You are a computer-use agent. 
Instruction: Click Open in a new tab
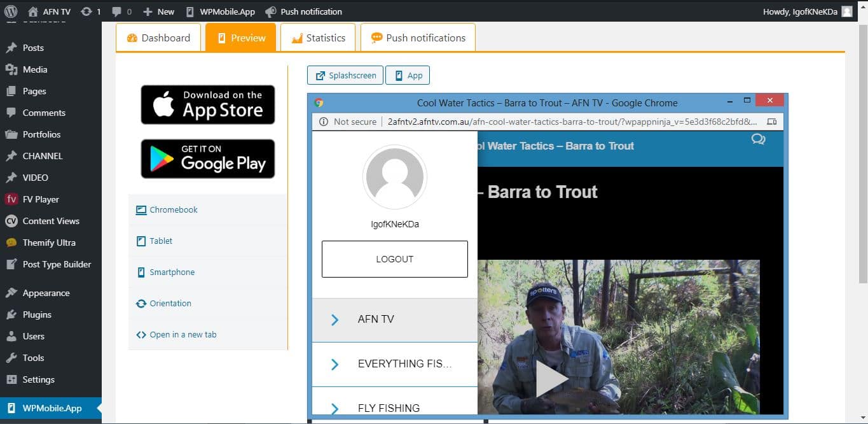208,334
